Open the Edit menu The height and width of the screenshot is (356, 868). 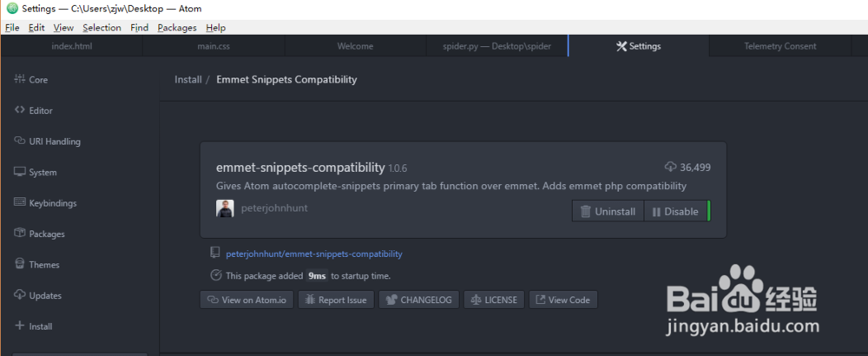point(36,28)
